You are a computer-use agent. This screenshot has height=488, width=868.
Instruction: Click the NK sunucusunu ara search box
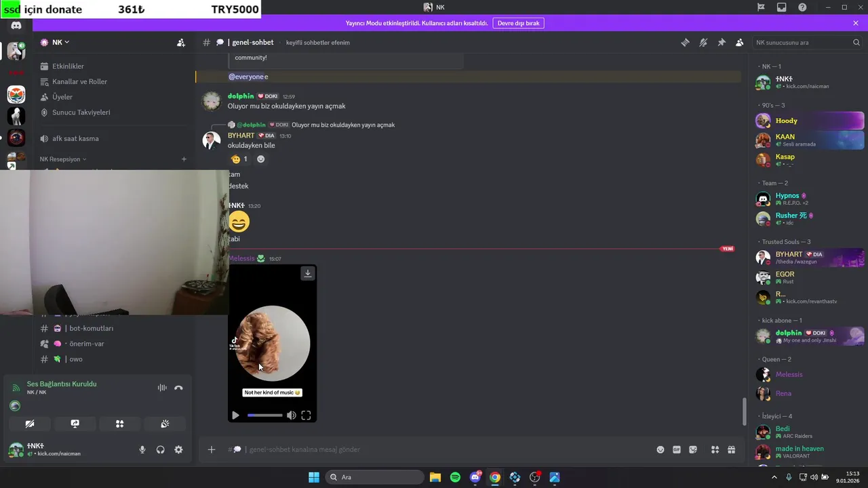coord(808,43)
